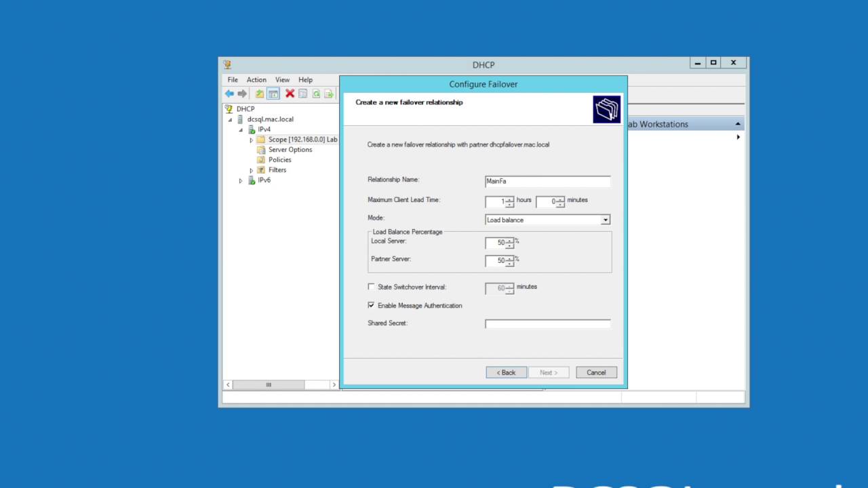
Task: Click the dcsql.mac.local server icon
Action: tap(240, 119)
